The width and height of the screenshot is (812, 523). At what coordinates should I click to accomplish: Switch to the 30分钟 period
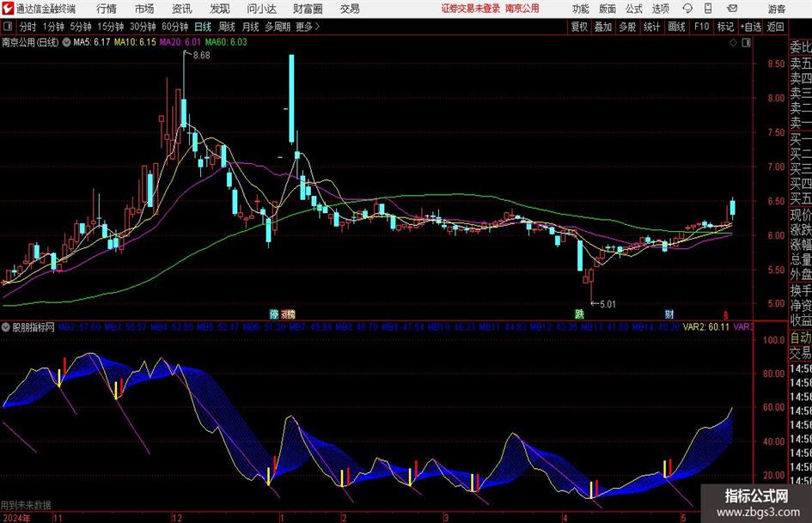click(x=143, y=27)
